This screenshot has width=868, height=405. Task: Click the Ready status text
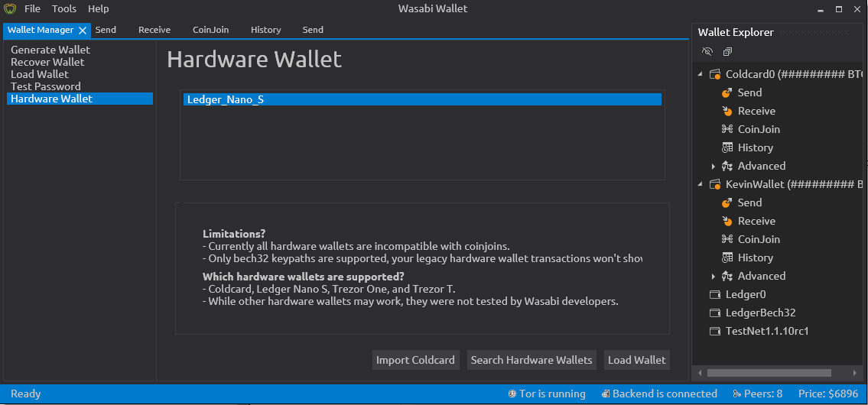tap(25, 394)
